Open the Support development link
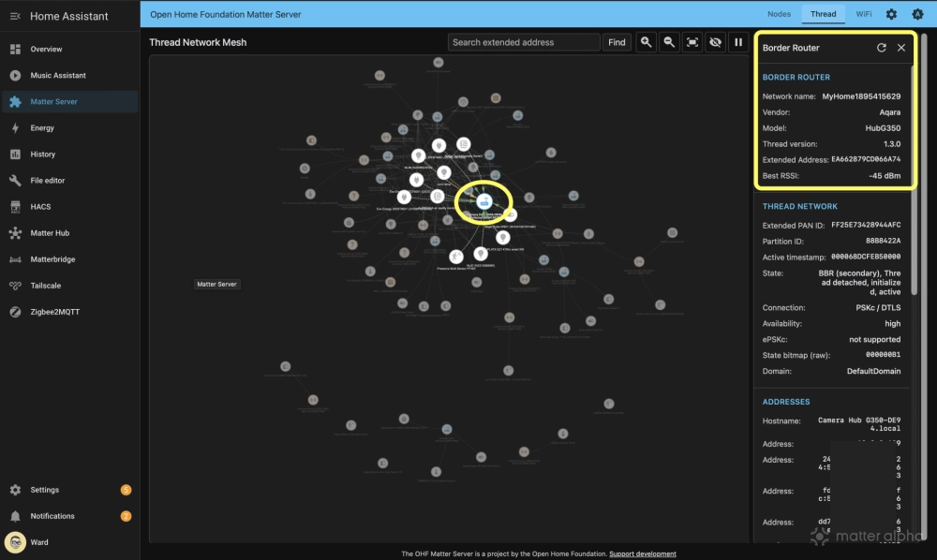The width and height of the screenshot is (937, 560). pos(643,553)
